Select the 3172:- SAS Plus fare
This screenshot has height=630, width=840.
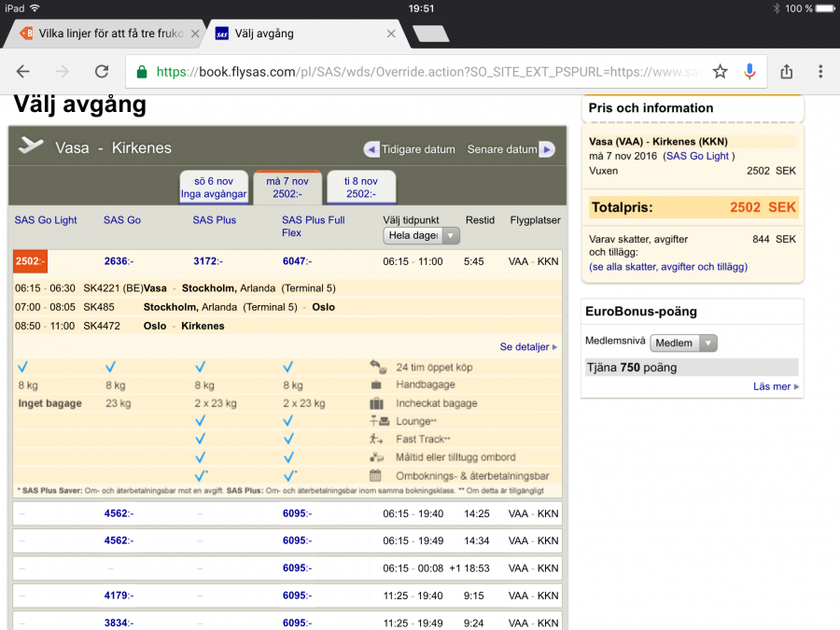[x=208, y=261]
